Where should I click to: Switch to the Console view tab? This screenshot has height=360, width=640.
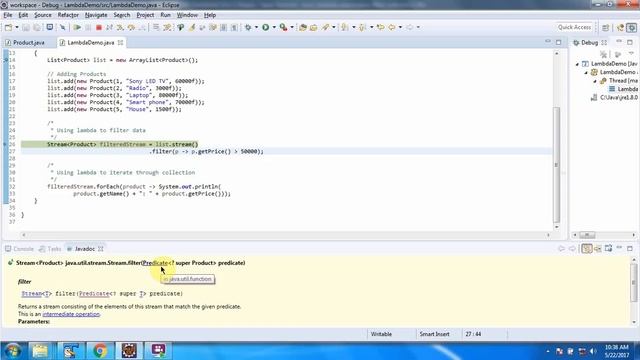pos(20,249)
